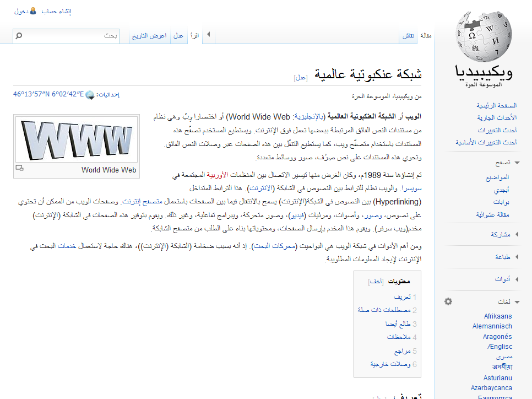Open مقالة عشوائية random article link
Screen dimensions: 532x399
pyautogui.click(x=493, y=214)
